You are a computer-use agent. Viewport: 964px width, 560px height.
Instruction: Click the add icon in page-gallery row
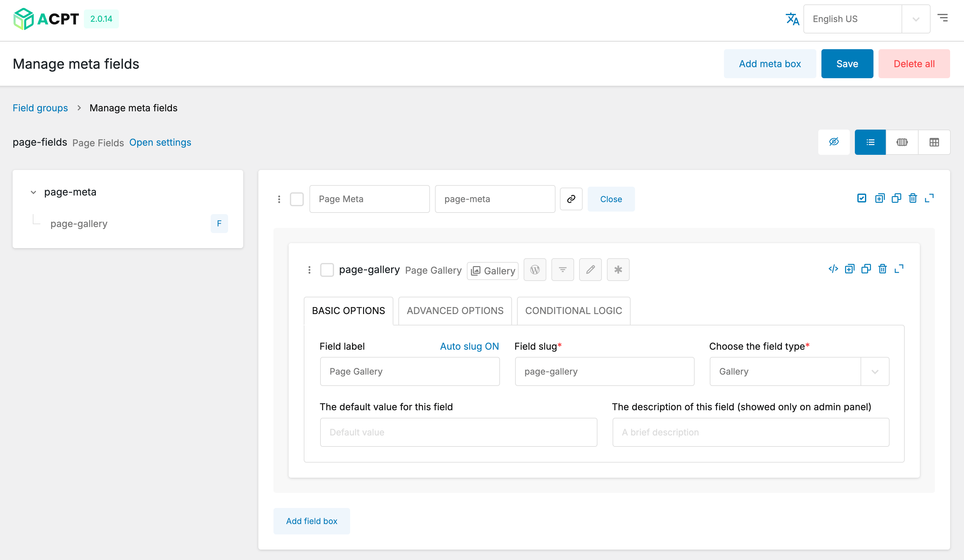tap(849, 269)
